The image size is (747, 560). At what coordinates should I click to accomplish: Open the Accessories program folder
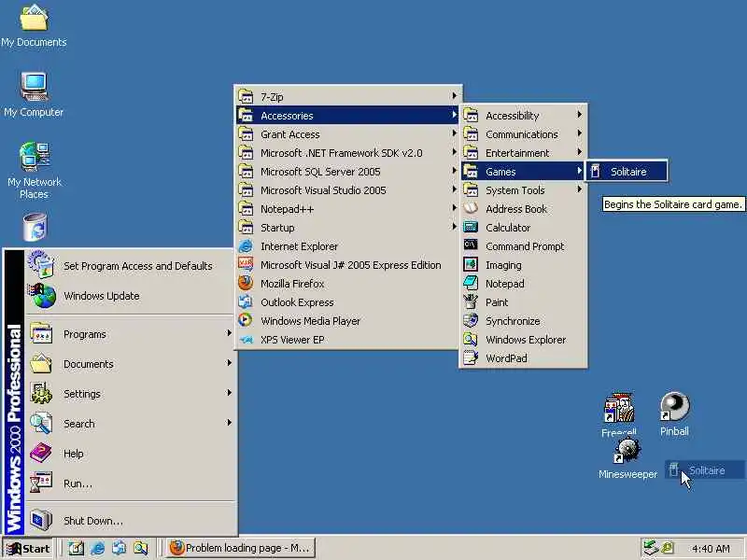point(347,116)
